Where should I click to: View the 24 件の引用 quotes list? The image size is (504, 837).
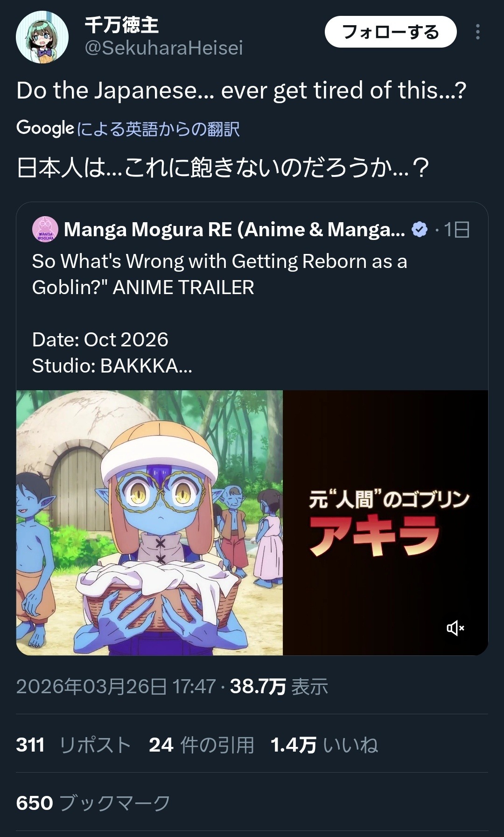click(201, 745)
